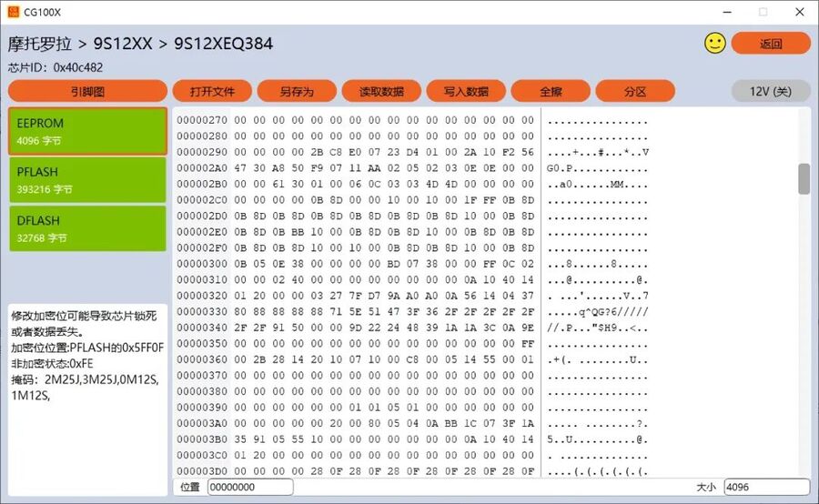819x504 pixels.
Task: Select the PFLASH 393216 字节 memory tab
Action: click(87, 179)
